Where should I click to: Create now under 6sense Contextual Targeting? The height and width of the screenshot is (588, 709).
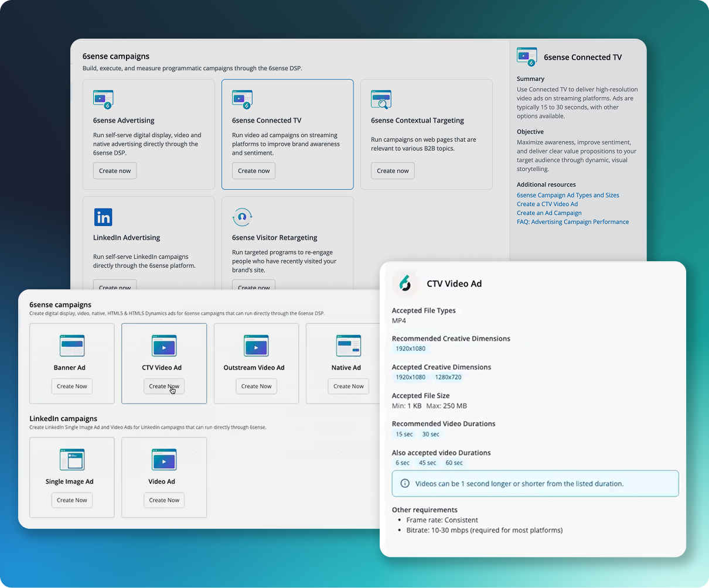[x=393, y=171]
